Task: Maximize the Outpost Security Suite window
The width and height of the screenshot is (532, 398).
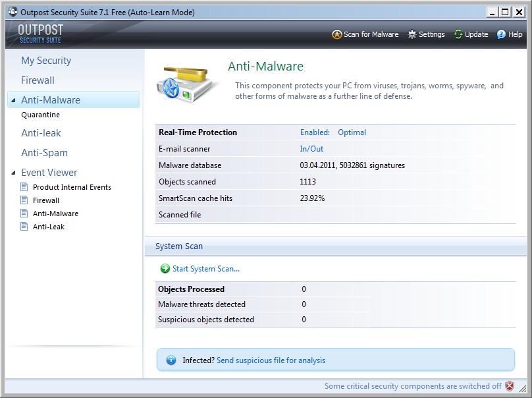Action: [505, 13]
